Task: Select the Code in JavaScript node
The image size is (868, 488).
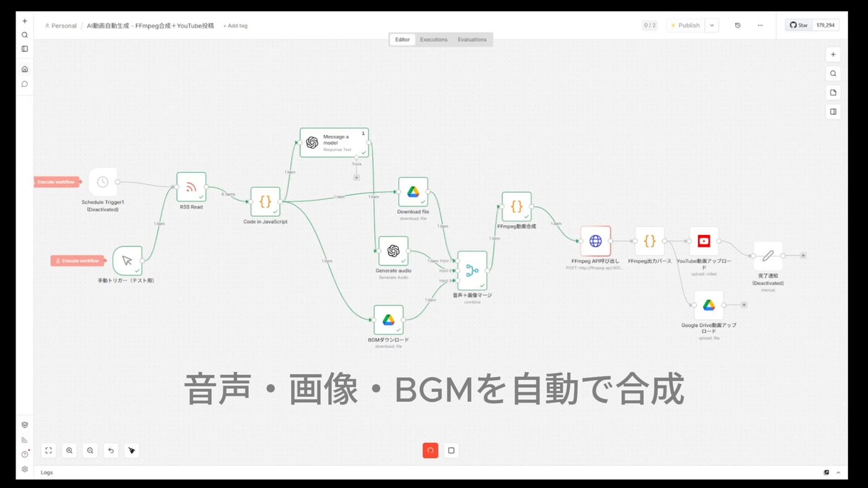Action: click(265, 202)
